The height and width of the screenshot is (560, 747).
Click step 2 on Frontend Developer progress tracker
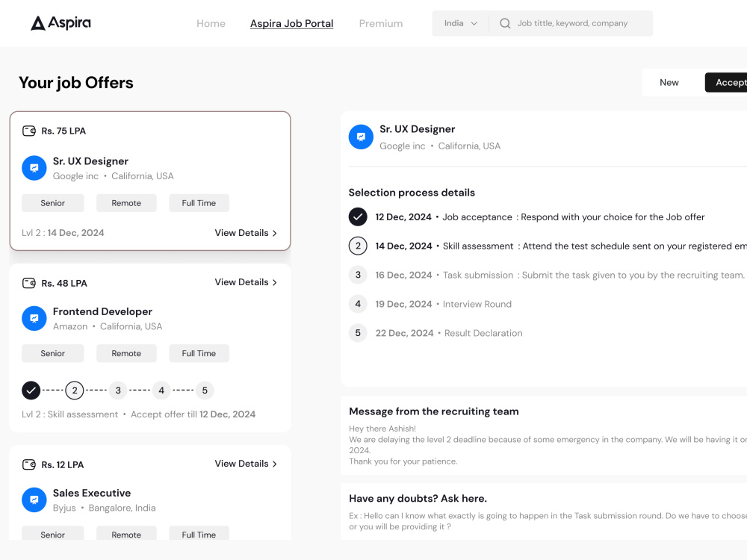pos(74,391)
